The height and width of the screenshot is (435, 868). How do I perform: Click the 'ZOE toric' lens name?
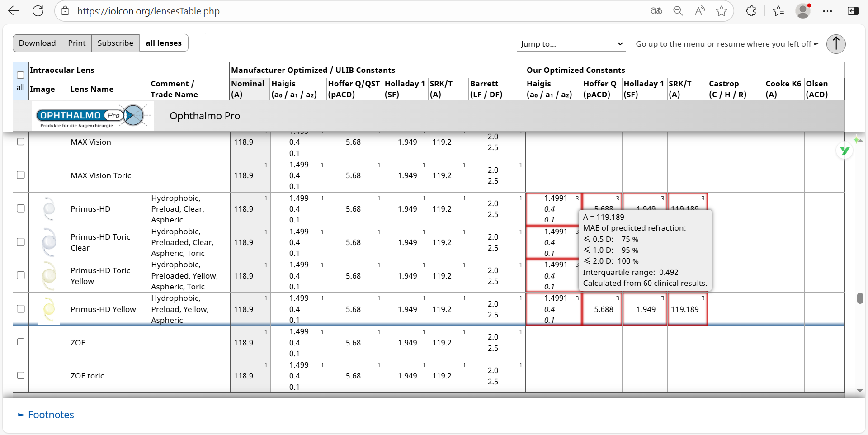(x=87, y=376)
